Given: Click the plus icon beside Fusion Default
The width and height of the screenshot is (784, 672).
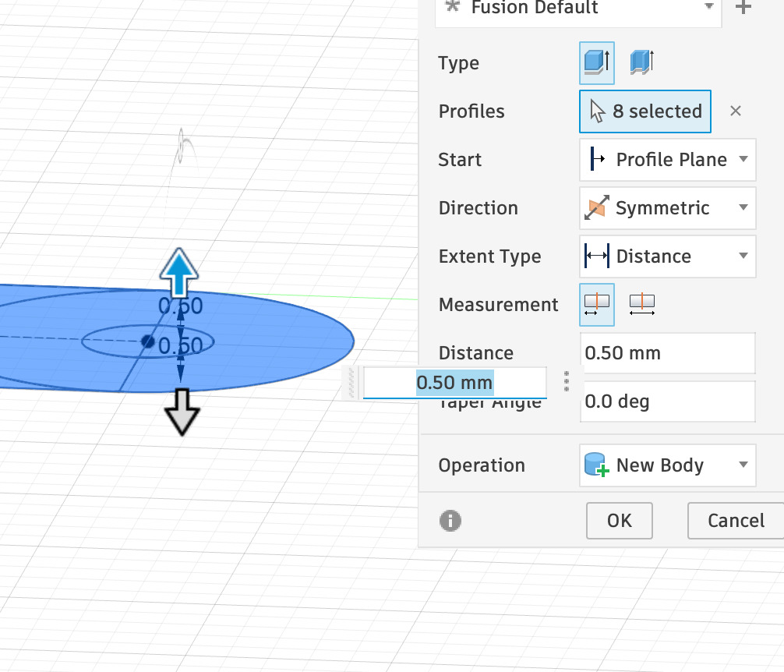Looking at the screenshot, I should (x=742, y=8).
